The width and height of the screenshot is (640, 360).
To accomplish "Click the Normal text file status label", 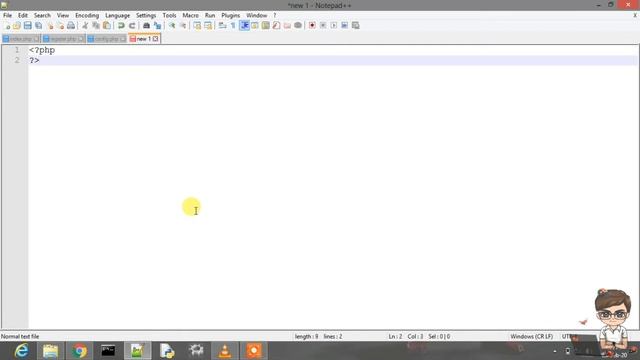I will [x=20, y=336].
